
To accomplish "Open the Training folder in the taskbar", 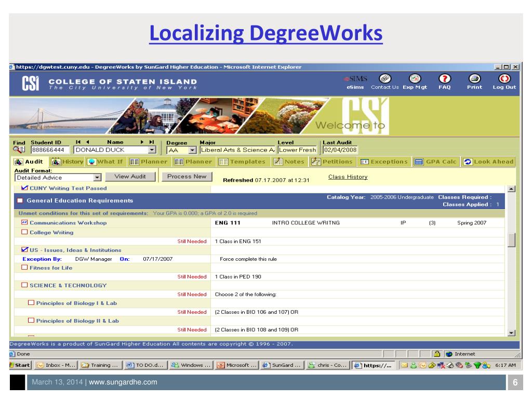I will pyautogui.click(x=100, y=365).
